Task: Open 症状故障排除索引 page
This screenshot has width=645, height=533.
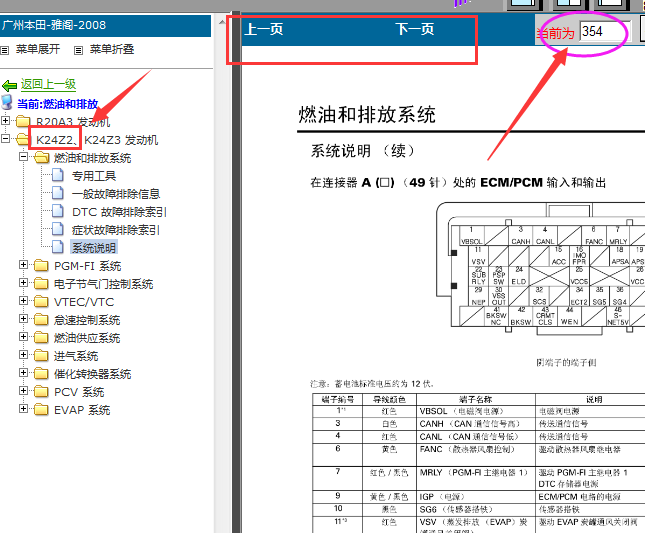Action: point(116,230)
